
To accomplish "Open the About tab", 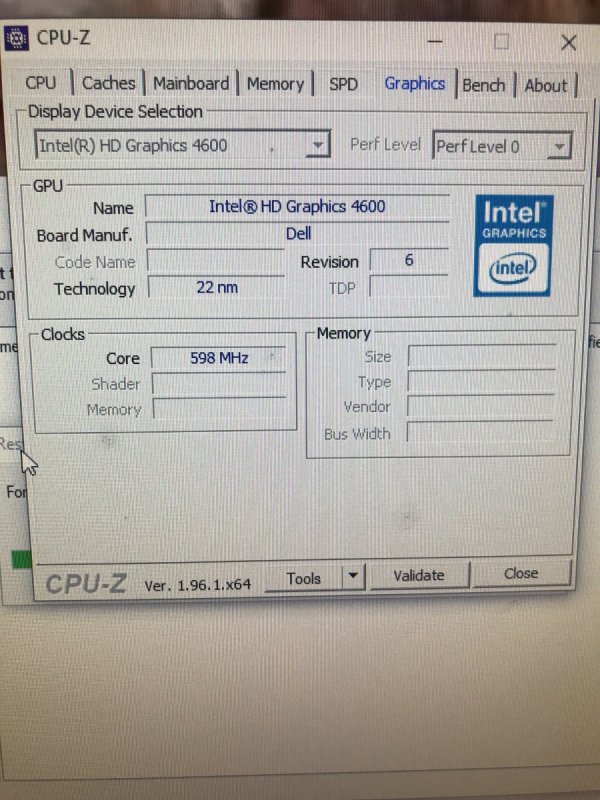I will (545, 86).
